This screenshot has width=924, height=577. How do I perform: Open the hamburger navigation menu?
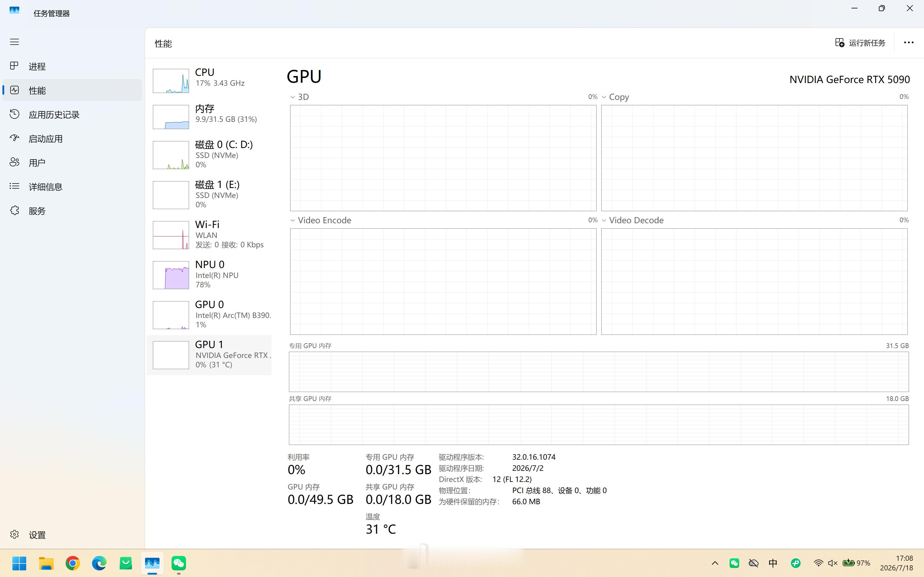pos(14,42)
